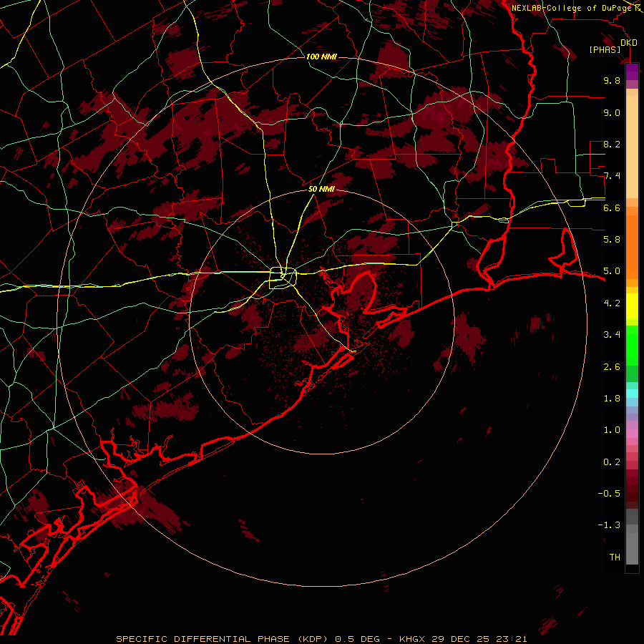644x644 pixels.
Task: Click the KHGX station ID in the caption
Action: (x=413, y=639)
